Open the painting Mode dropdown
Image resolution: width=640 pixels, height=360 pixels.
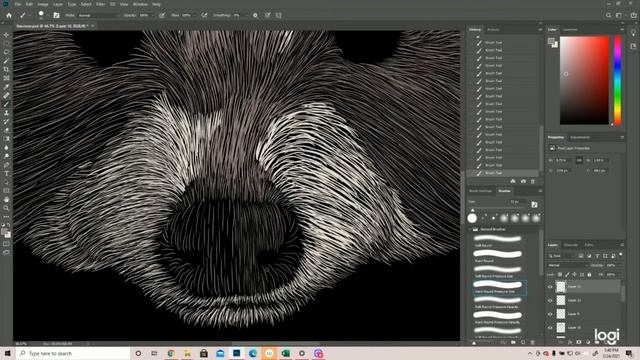tap(98, 15)
